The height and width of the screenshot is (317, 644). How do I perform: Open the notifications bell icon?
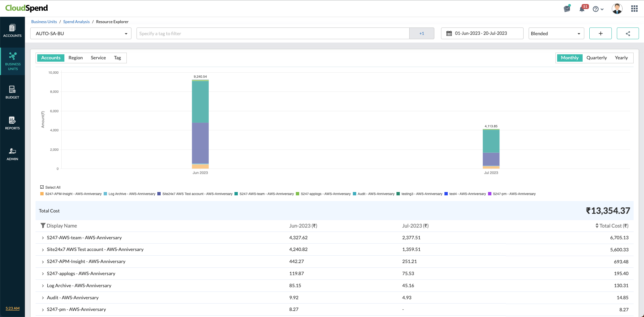click(582, 9)
